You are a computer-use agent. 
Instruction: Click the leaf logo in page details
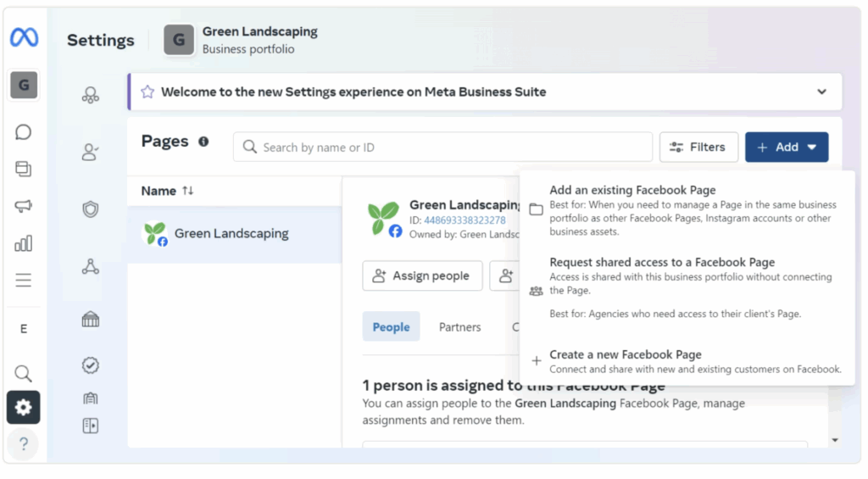click(385, 218)
